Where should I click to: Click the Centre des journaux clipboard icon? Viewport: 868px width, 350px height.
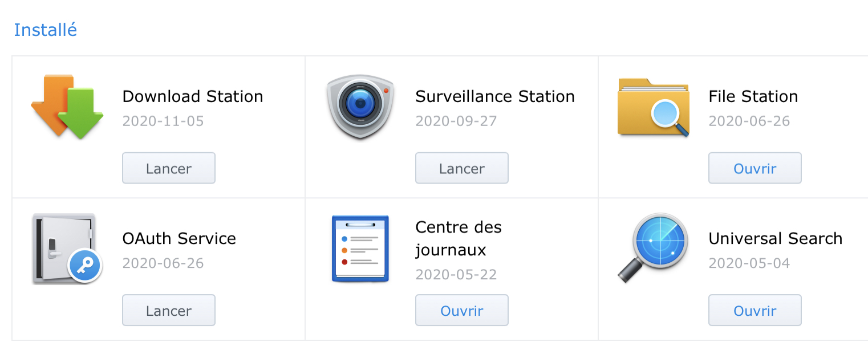(x=360, y=249)
